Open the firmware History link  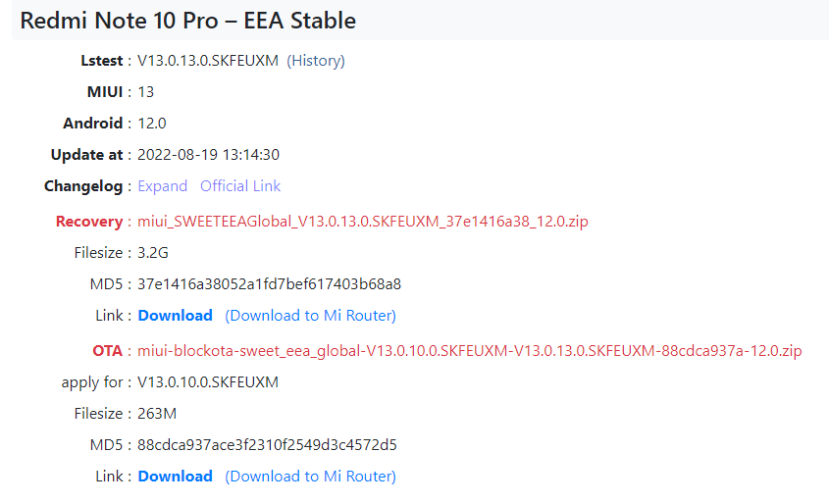click(x=315, y=61)
